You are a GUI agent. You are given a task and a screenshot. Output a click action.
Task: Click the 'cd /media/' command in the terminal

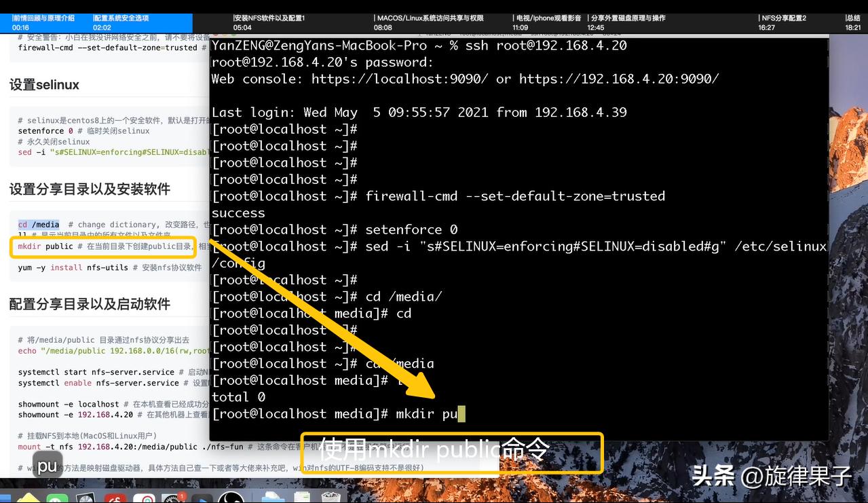pos(404,297)
